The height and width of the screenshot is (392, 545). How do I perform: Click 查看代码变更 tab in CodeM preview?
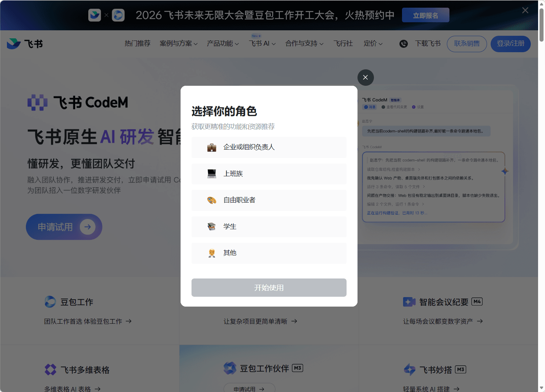pyautogui.click(x=394, y=107)
